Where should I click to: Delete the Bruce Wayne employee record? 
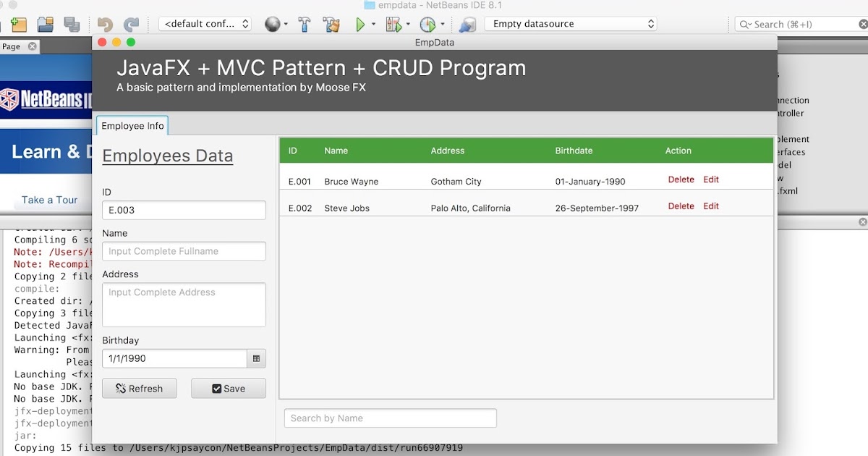(x=680, y=180)
